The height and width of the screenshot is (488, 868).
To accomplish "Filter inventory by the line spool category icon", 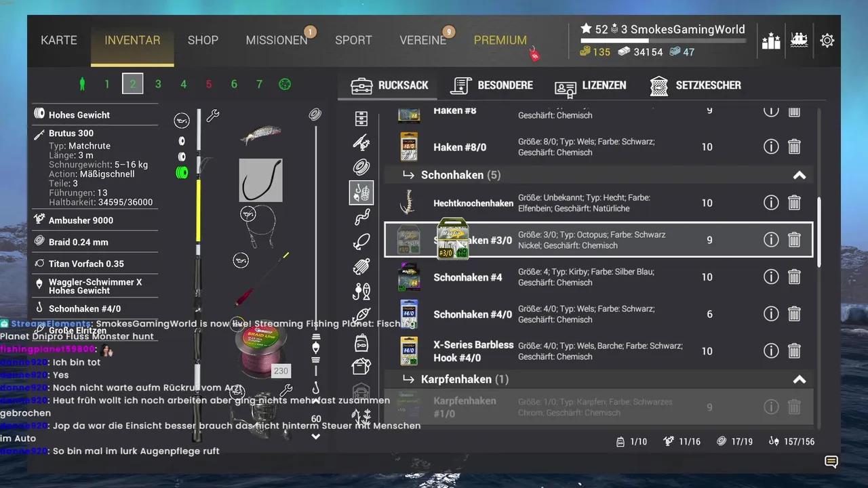I will point(361,167).
